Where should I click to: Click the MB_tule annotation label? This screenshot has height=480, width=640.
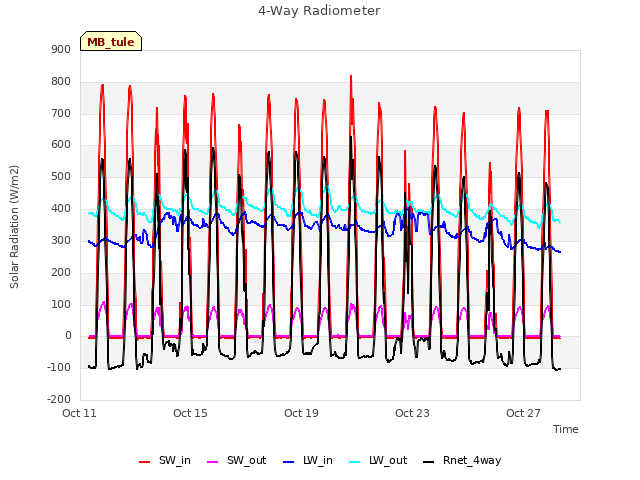click(111, 42)
